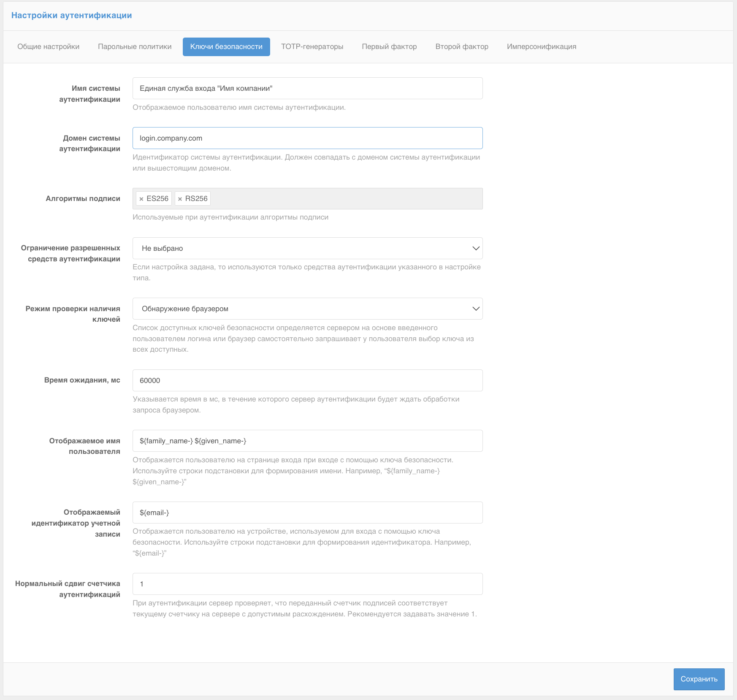Click inside the signature algorithms multiselect field
The image size is (737, 700).
point(346,198)
